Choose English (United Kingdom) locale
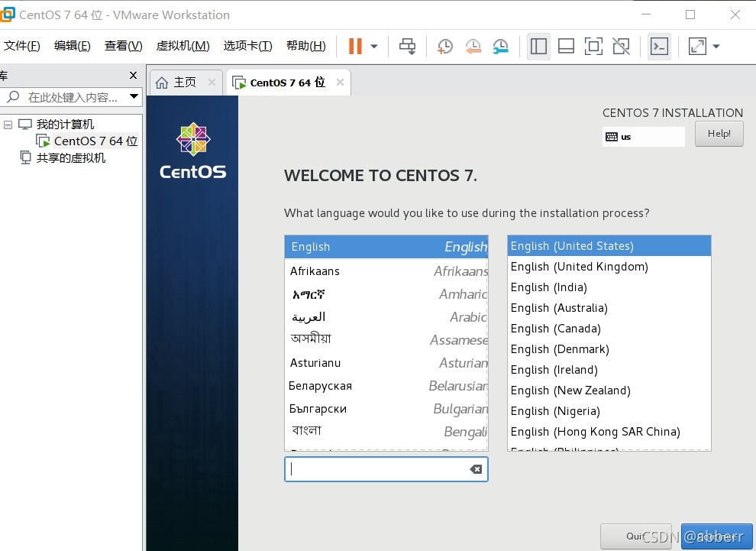This screenshot has width=756, height=551. pyautogui.click(x=609, y=267)
